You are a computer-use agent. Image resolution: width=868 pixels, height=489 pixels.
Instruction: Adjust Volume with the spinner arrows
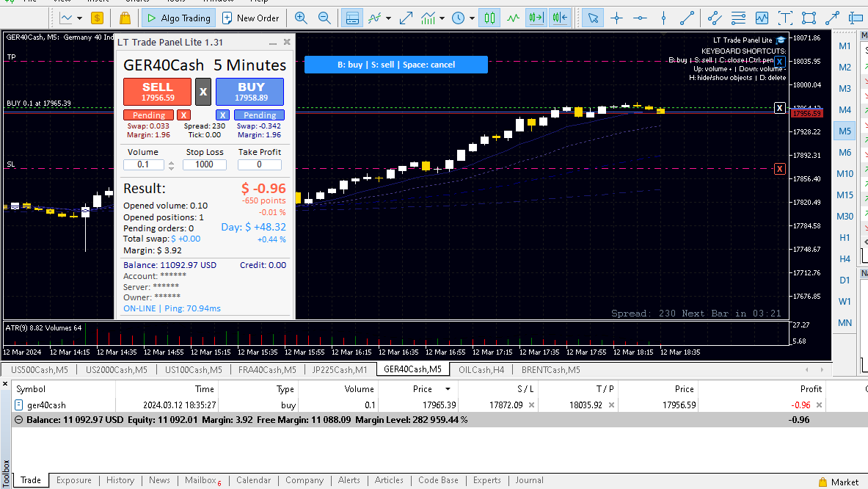click(x=171, y=165)
